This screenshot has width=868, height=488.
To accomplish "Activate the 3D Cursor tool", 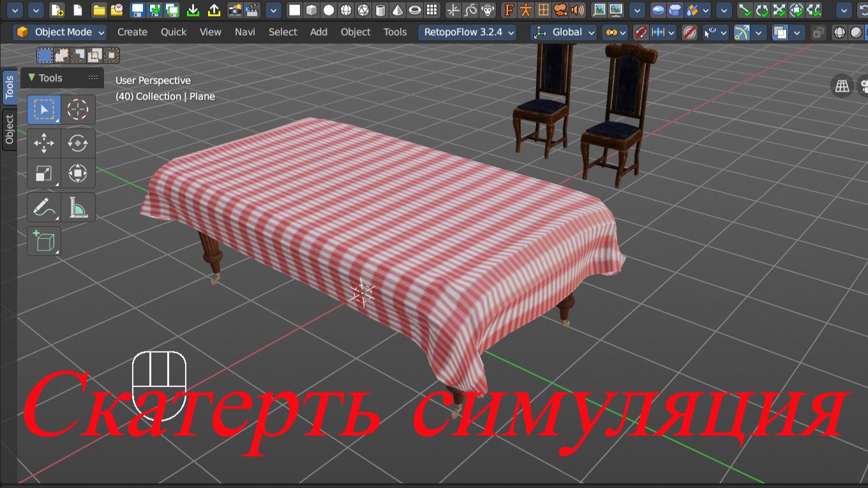I will tap(78, 110).
